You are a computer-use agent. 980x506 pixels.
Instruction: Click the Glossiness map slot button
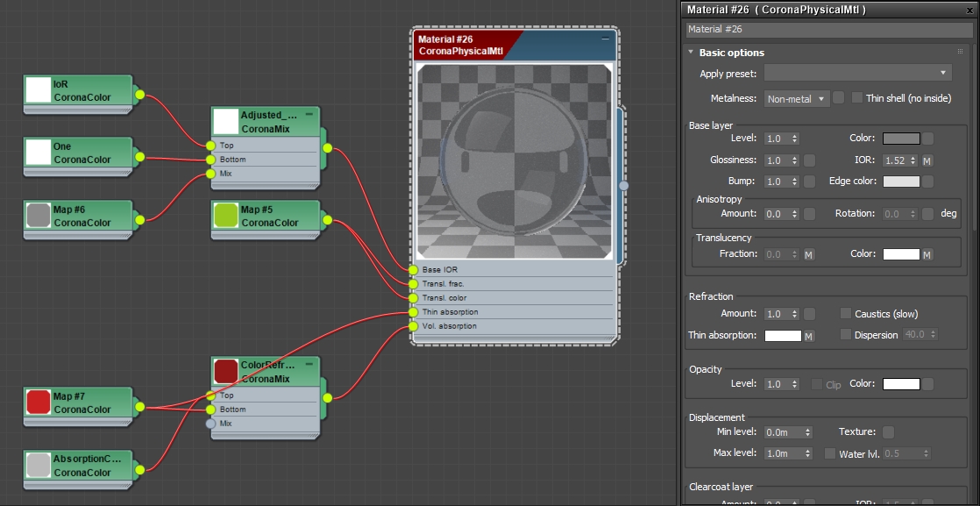[x=809, y=160]
